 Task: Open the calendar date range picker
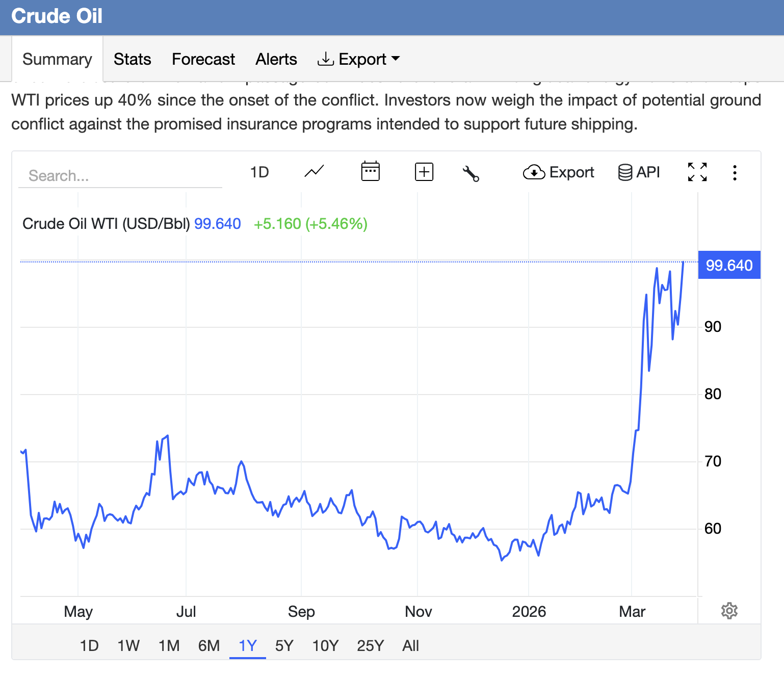[x=370, y=171]
